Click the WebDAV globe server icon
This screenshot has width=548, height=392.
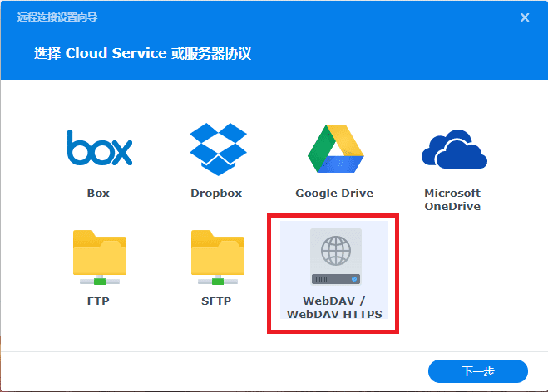click(x=335, y=257)
